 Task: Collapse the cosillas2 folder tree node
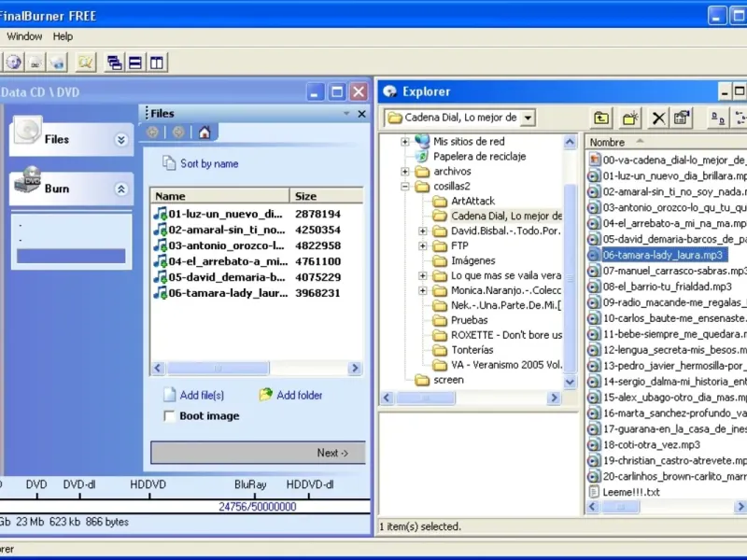[405, 186]
